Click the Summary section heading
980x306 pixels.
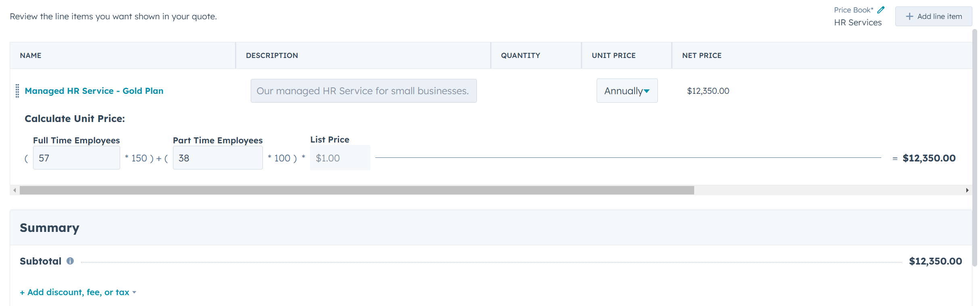tap(49, 227)
